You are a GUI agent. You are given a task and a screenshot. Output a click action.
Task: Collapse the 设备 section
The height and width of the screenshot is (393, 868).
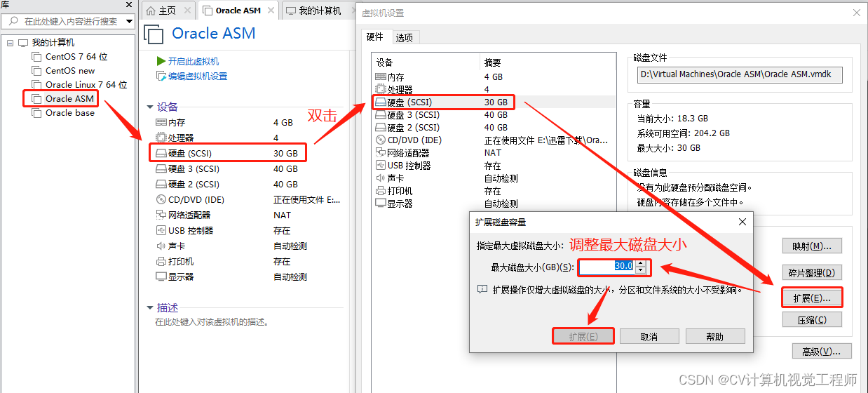tap(149, 107)
